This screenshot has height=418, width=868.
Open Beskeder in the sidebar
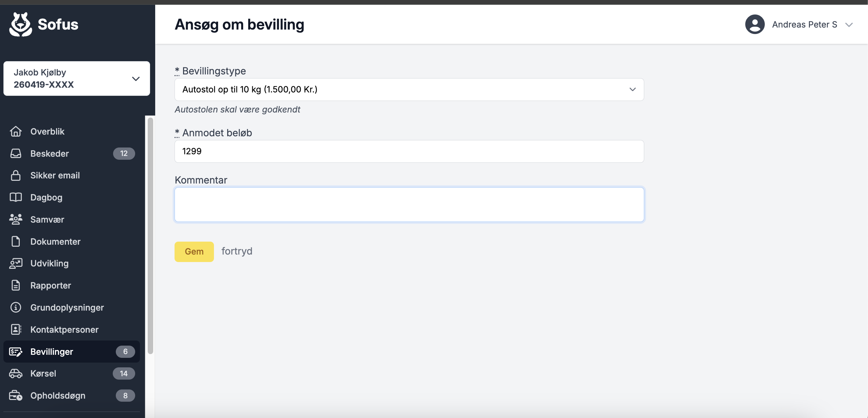(50, 154)
